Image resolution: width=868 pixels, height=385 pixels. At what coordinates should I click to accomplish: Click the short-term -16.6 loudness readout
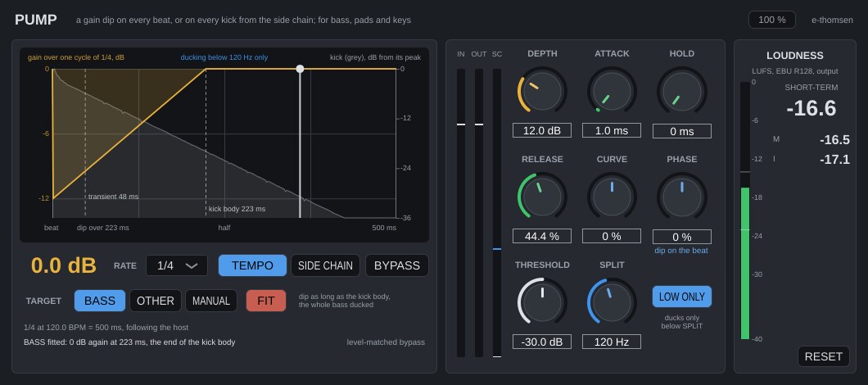[x=811, y=109]
